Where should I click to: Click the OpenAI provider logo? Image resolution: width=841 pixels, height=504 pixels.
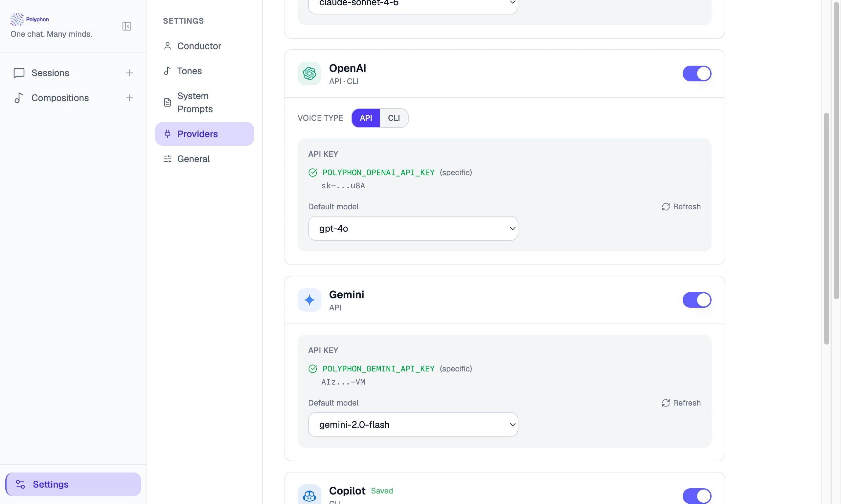coord(309,73)
